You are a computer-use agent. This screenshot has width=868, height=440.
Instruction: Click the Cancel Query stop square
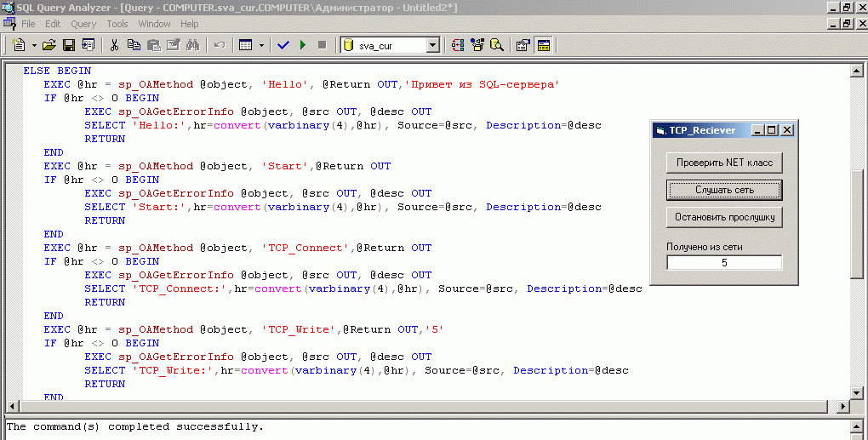(x=323, y=45)
